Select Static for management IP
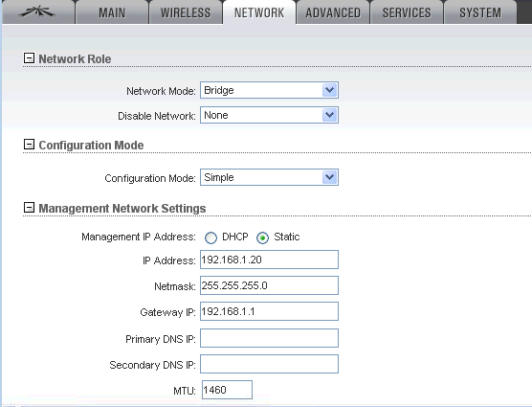 pyautogui.click(x=262, y=237)
